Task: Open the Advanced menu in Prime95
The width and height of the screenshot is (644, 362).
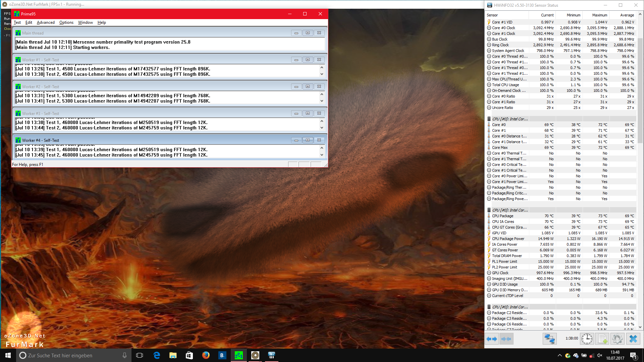Action: coord(46,22)
